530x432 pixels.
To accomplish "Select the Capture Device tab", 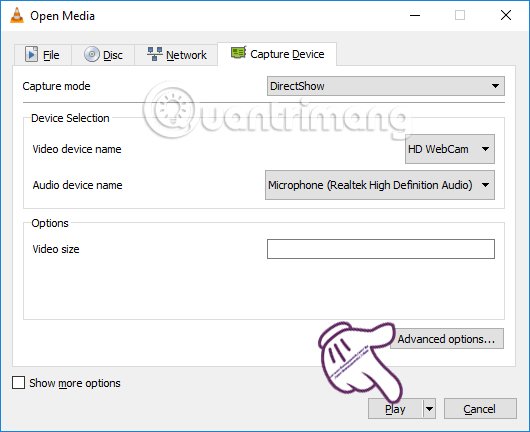I will (x=277, y=54).
